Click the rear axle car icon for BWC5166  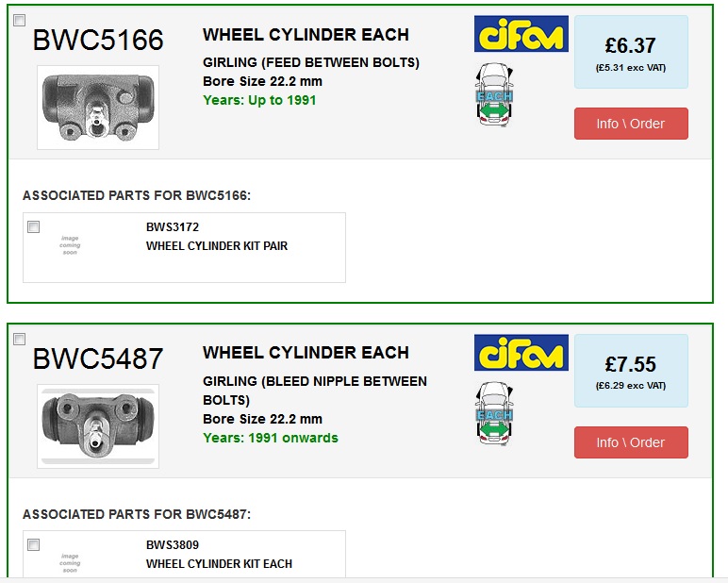tap(494, 94)
